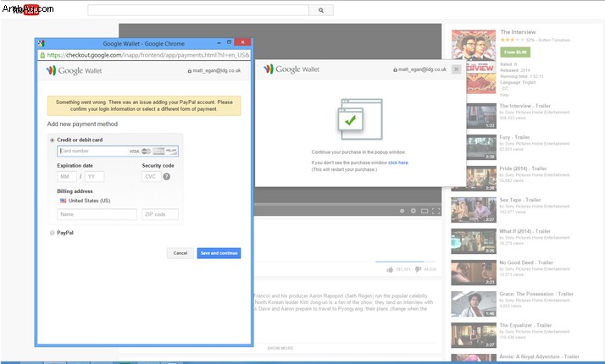This screenshot has width=605, height=364.
Task: Click account email in the popup window
Action: click(x=214, y=70)
